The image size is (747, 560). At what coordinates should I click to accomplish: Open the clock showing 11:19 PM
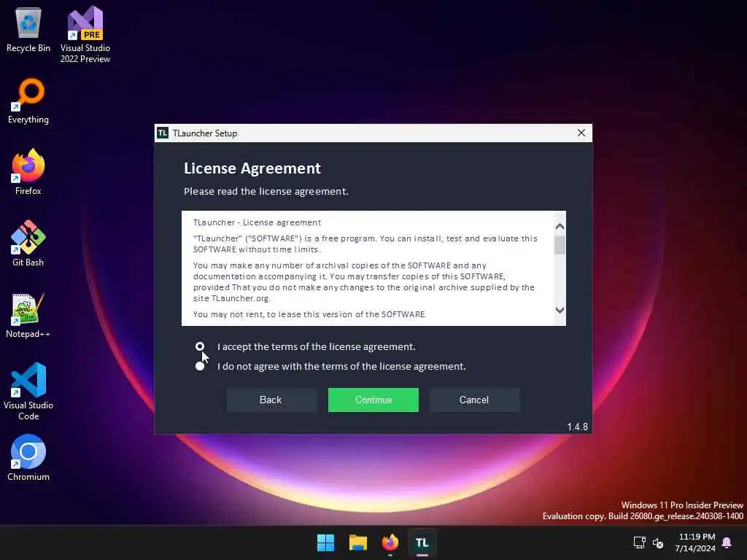(695, 542)
